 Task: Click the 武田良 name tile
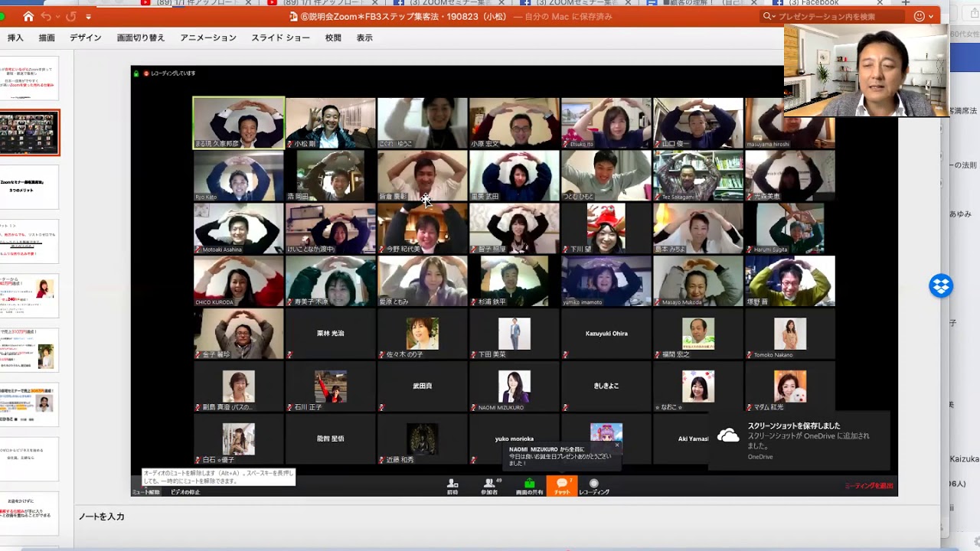pos(423,386)
